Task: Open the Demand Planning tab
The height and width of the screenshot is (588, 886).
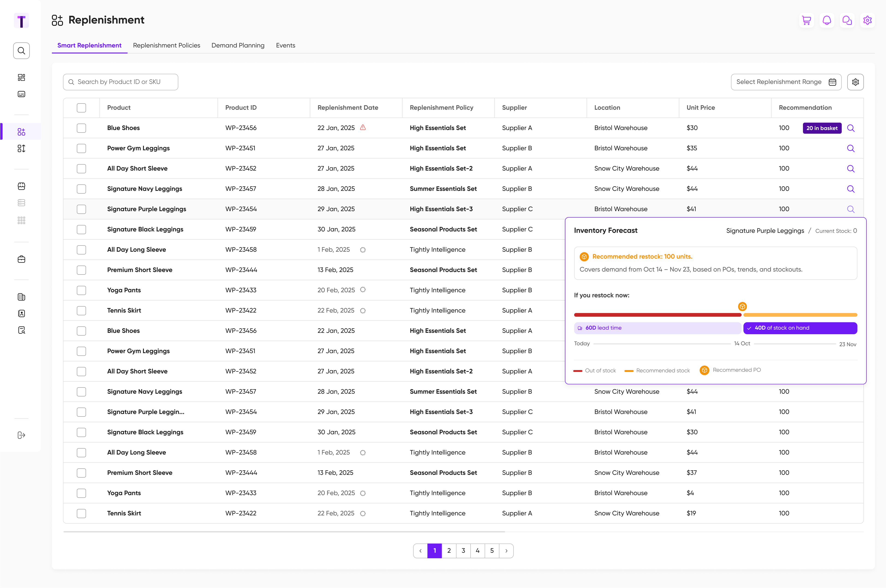Action: click(238, 45)
